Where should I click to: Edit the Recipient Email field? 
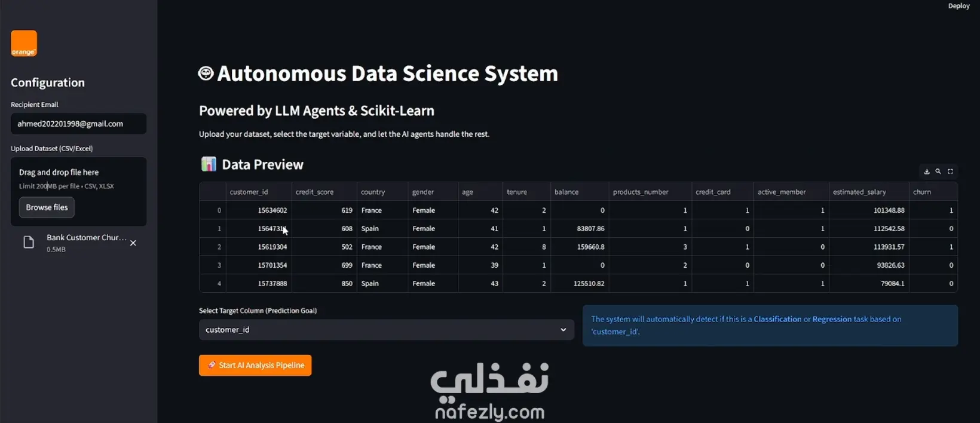[x=78, y=124]
